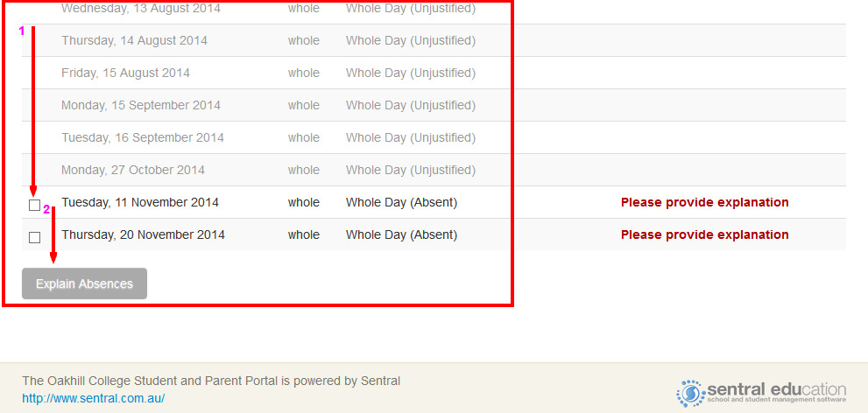Click Whole Day (Absent) for 20 November
The image size is (868, 413).
pos(402,235)
